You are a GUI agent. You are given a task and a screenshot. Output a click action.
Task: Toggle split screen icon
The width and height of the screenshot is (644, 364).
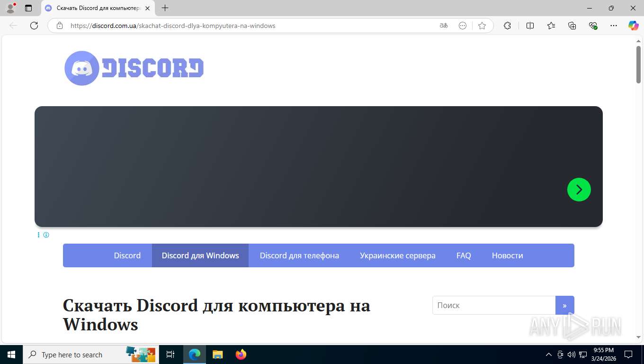[530, 26]
